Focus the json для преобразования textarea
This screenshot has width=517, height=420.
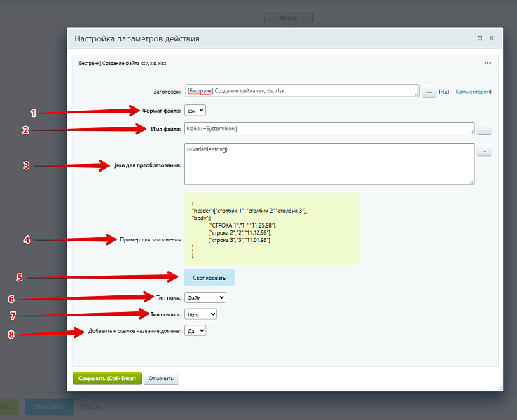click(x=329, y=164)
